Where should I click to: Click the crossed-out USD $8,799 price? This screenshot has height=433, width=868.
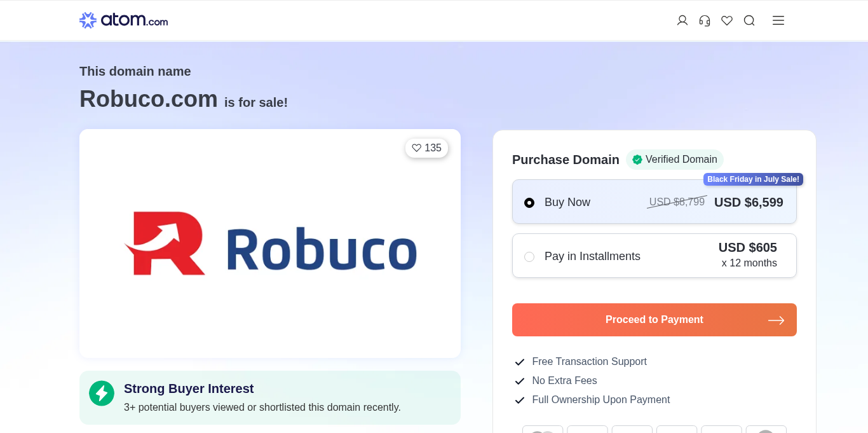point(677,202)
